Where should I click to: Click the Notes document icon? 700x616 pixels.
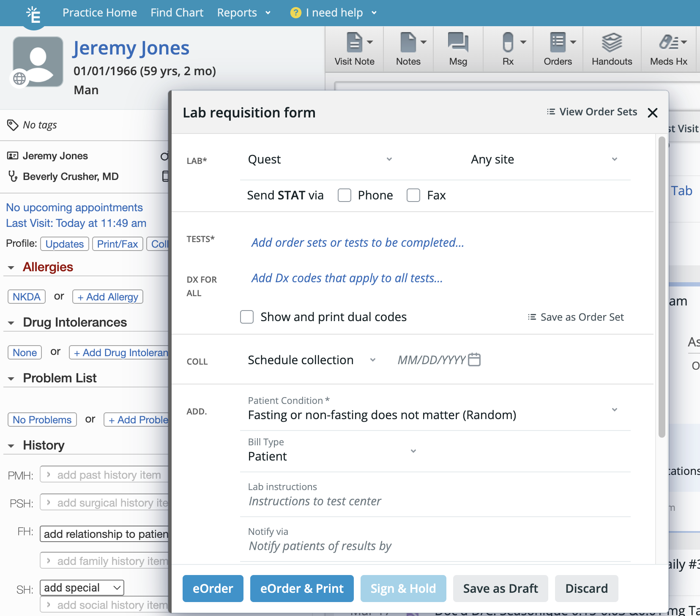[x=408, y=43]
